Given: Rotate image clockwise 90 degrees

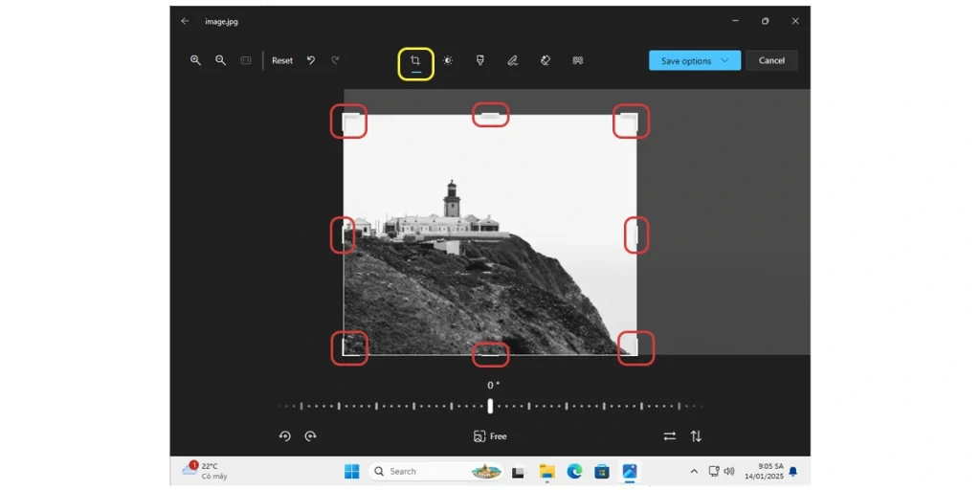Looking at the screenshot, I should tap(310, 436).
